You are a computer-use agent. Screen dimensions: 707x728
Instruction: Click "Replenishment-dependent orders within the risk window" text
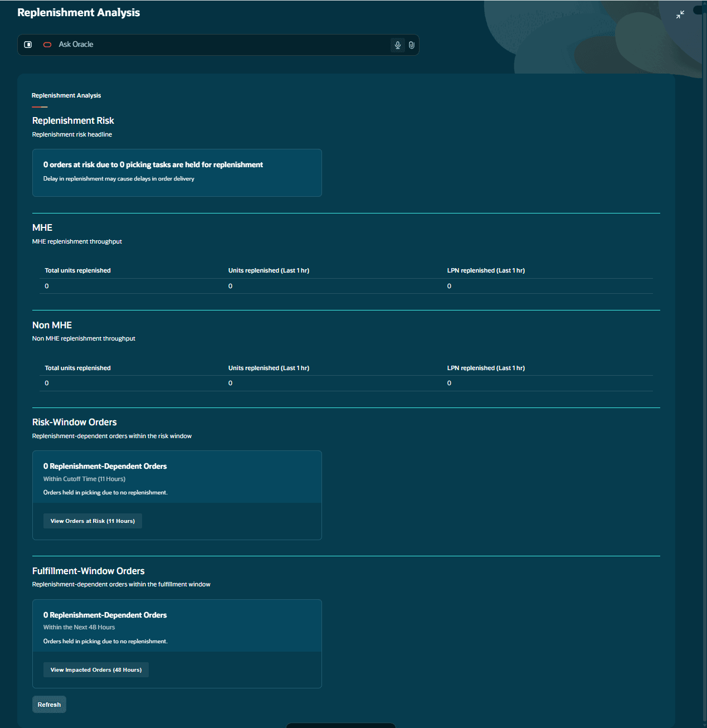112,436
